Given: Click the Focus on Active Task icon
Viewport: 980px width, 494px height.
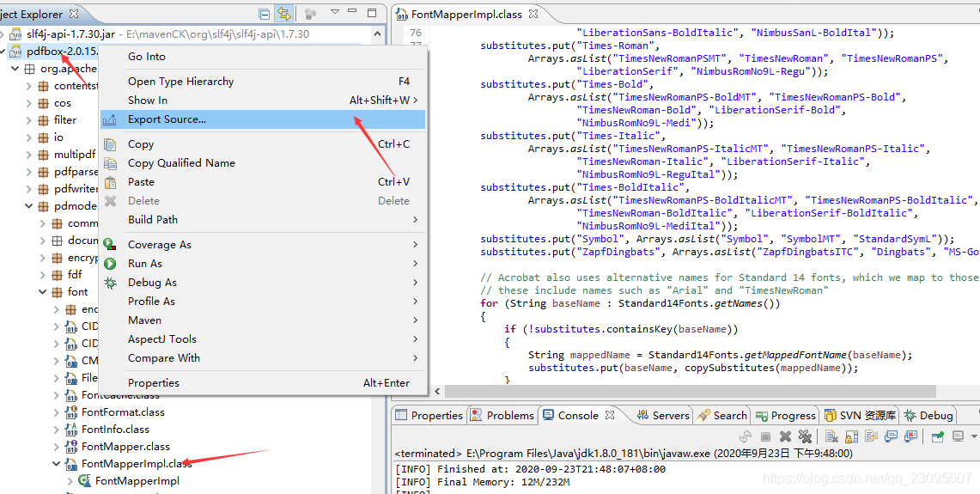Looking at the screenshot, I should coord(310,13).
